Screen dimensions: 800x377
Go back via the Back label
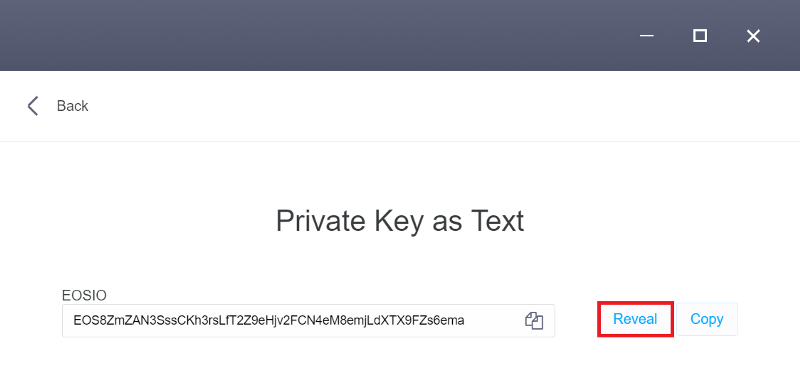(x=72, y=106)
